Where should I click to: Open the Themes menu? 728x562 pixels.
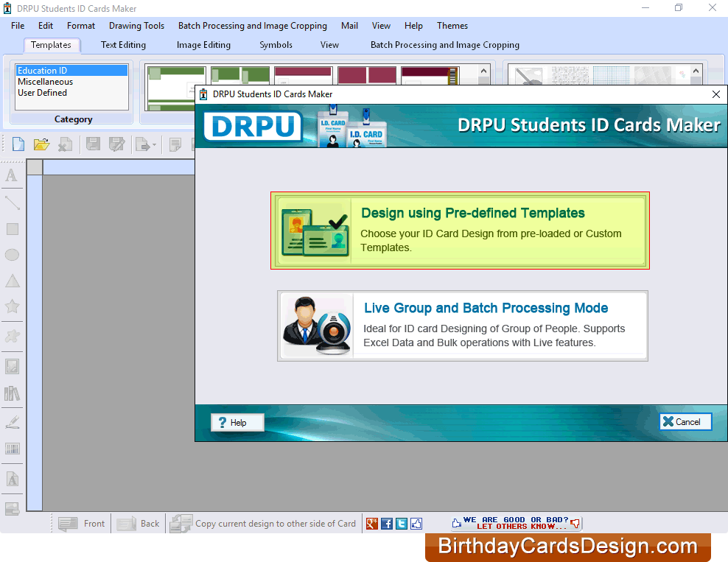click(x=452, y=26)
